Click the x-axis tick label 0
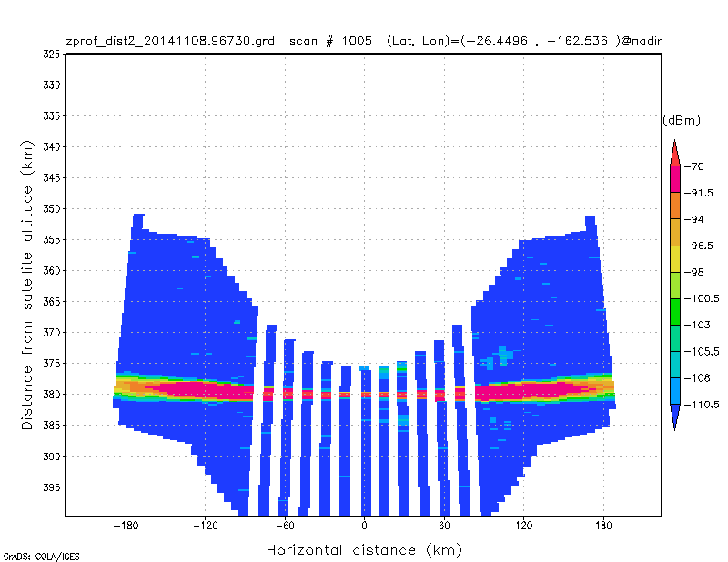 (x=365, y=526)
